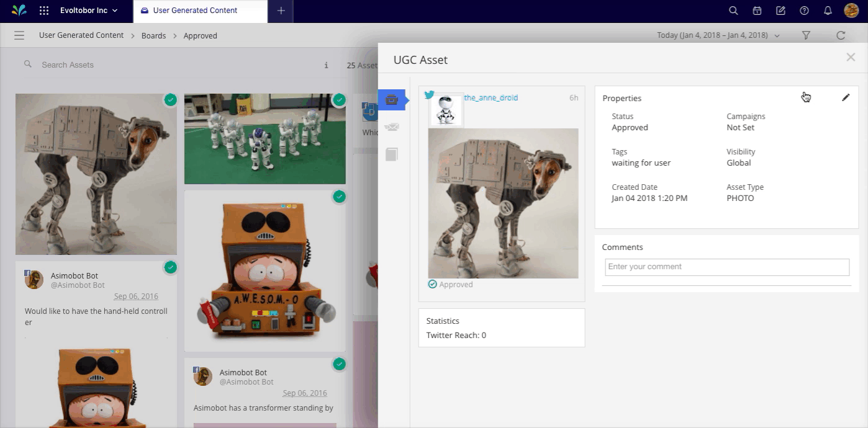Screen dimensions: 868x428
Task: Select the message envelope side tab
Action: (x=391, y=127)
